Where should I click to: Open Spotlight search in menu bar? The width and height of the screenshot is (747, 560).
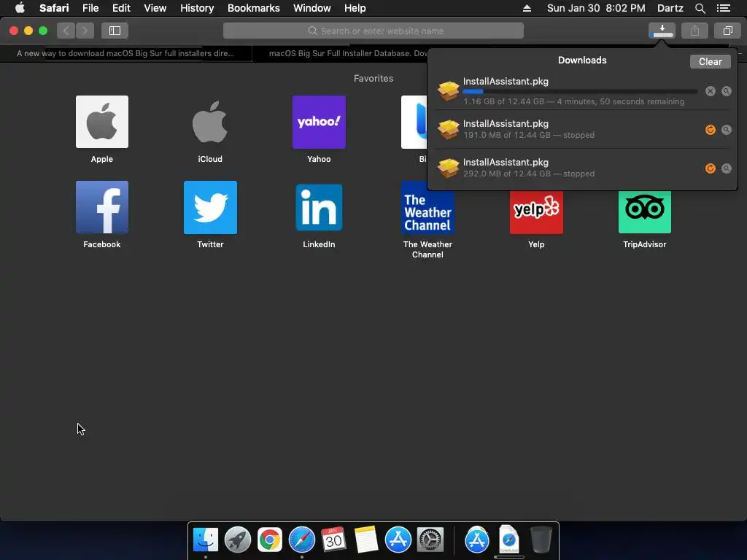coord(700,8)
